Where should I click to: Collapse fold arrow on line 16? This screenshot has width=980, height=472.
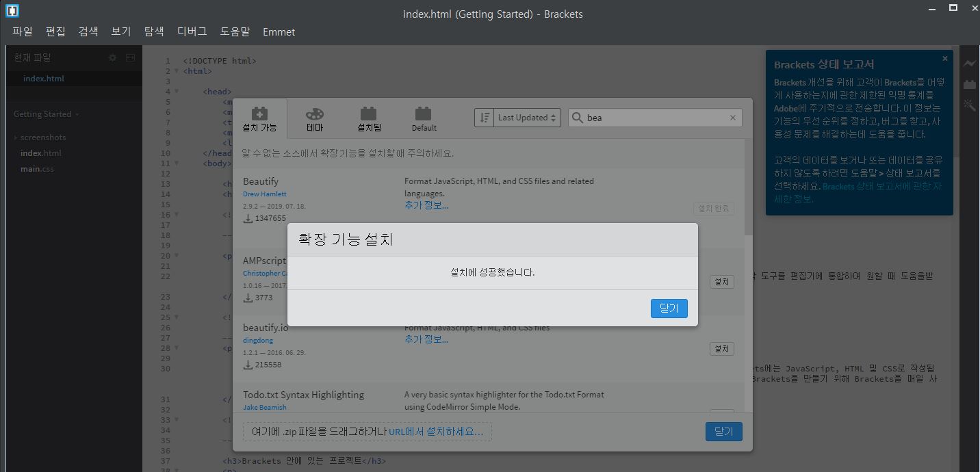pos(177,215)
